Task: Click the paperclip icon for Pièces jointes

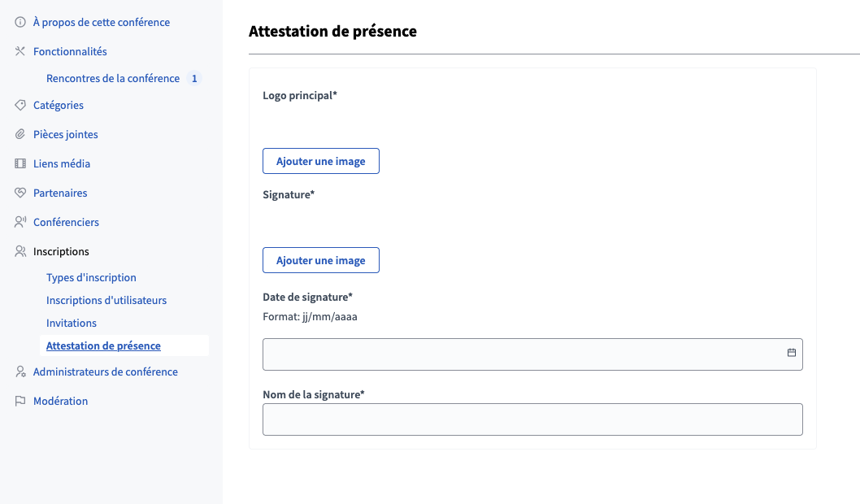Action: click(x=20, y=134)
